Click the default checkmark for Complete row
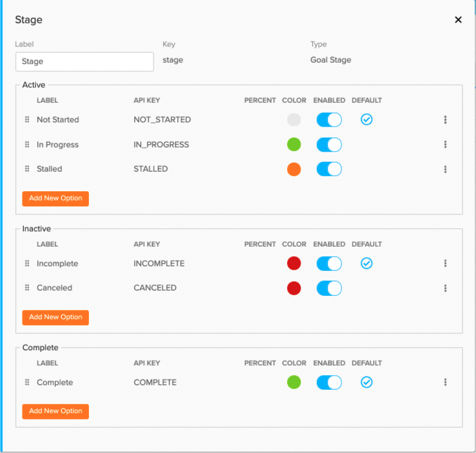The width and height of the screenshot is (476, 453). click(366, 382)
